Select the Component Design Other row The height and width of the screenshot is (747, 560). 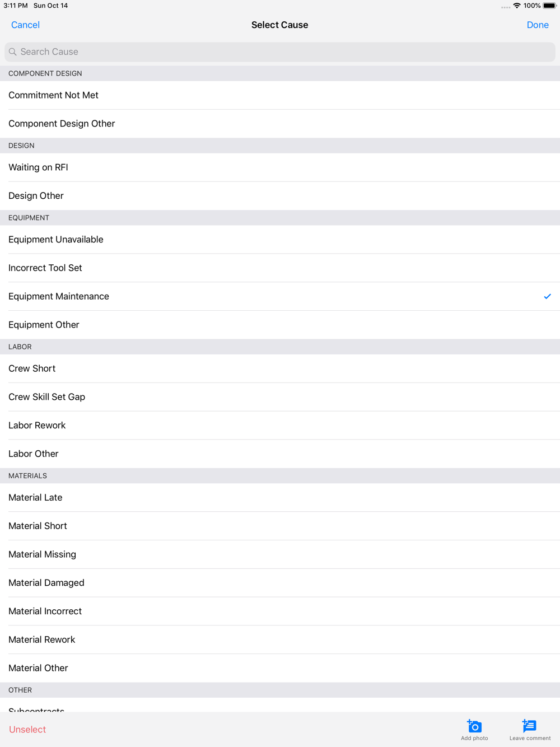[62, 124]
